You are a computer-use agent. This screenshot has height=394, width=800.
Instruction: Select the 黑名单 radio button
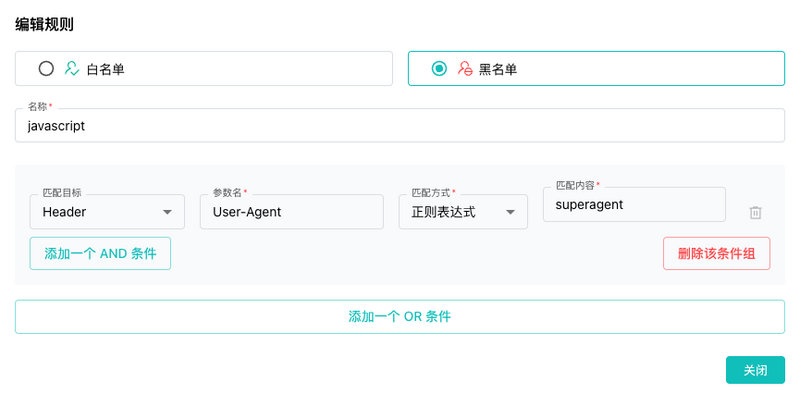click(x=439, y=68)
